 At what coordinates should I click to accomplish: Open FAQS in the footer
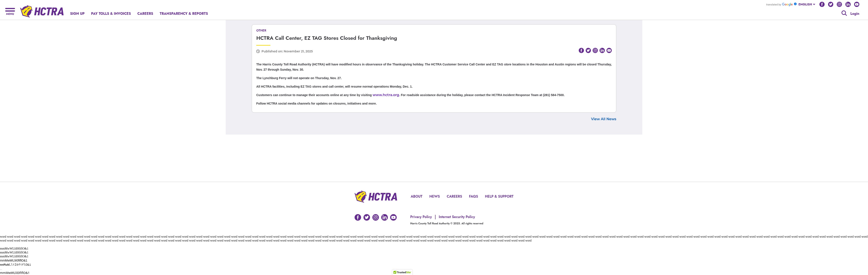tap(473, 196)
